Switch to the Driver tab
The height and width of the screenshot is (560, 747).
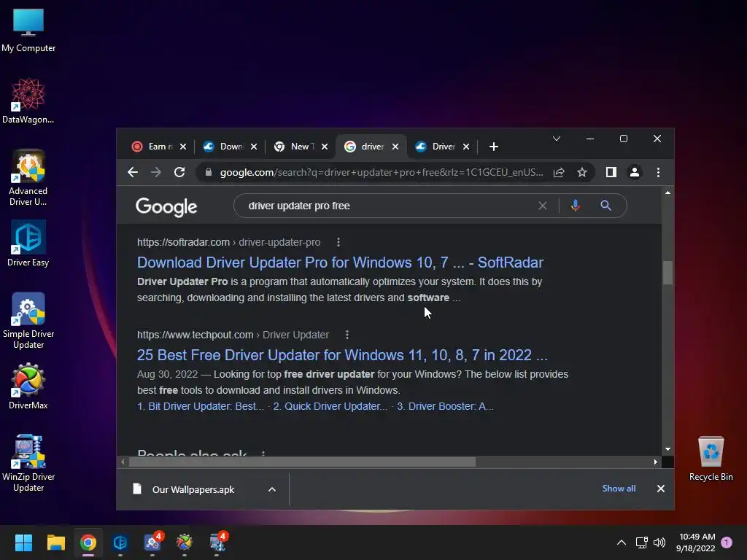click(x=436, y=147)
